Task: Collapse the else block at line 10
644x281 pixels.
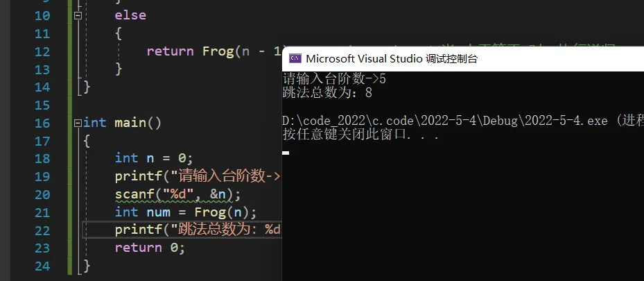Action: pyautogui.click(x=78, y=15)
